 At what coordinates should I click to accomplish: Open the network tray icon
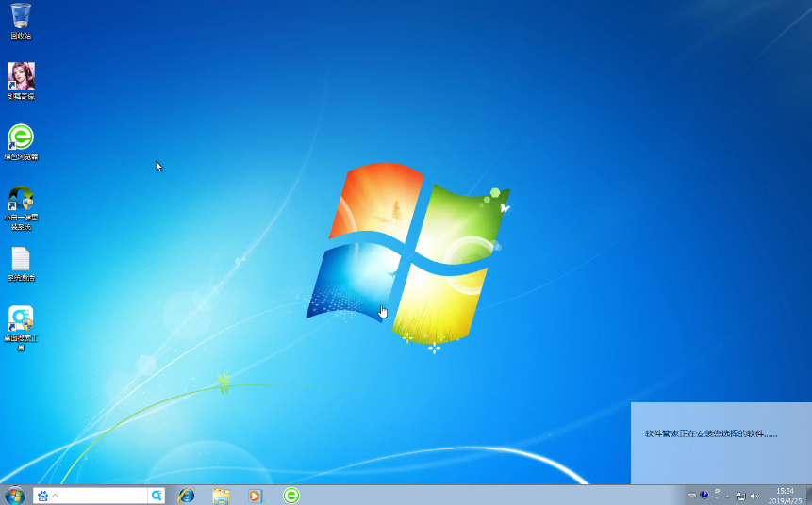click(x=741, y=496)
